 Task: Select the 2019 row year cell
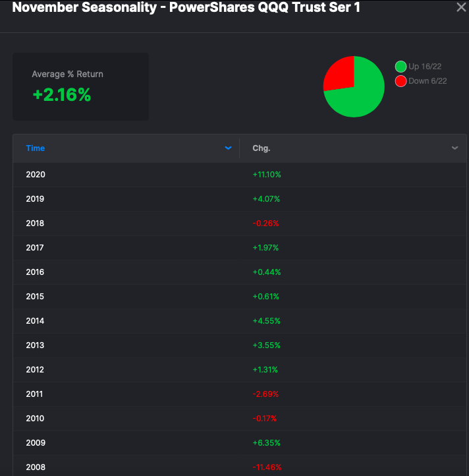point(35,199)
